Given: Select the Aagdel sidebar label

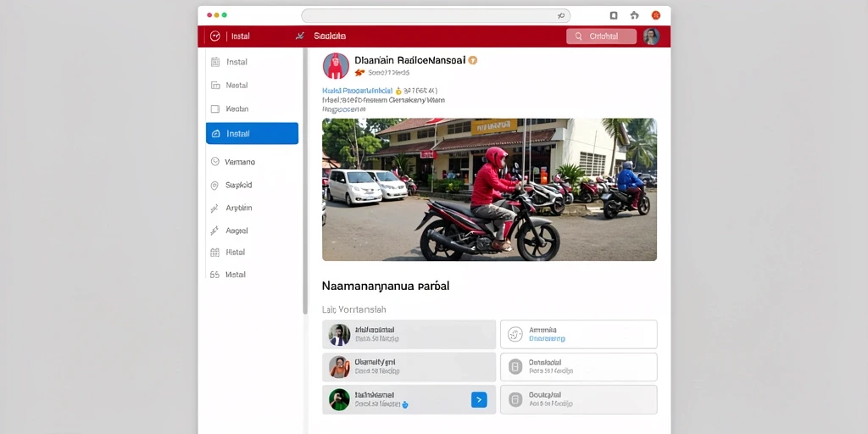Looking at the screenshot, I should click(237, 231).
